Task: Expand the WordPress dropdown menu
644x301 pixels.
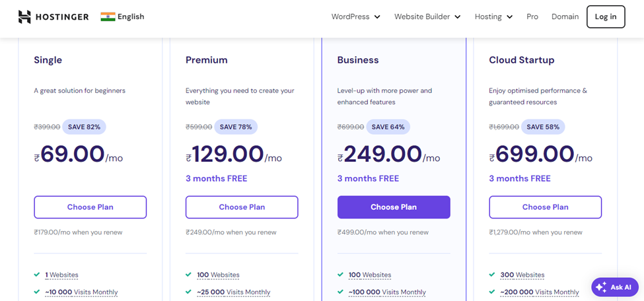Action: tap(355, 17)
